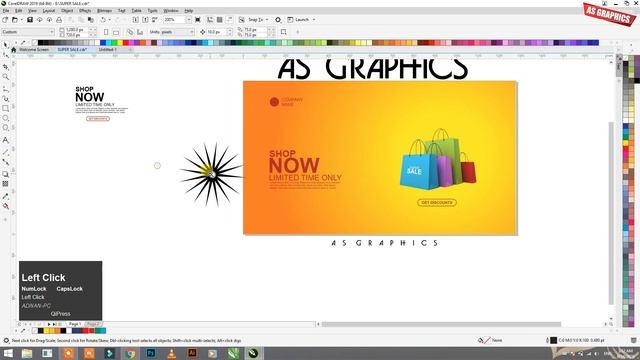Select the Rectangle tool in toolbox
640x360 pixels.
(x=5, y=108)
